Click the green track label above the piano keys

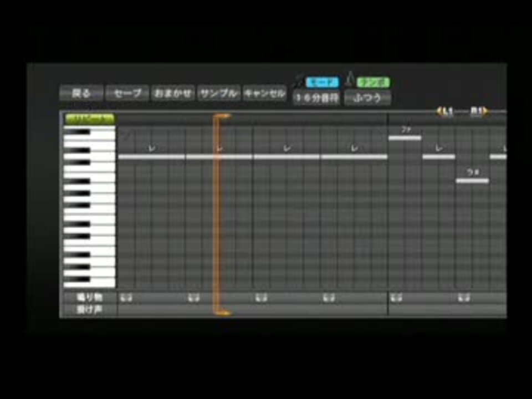[90, 119]
